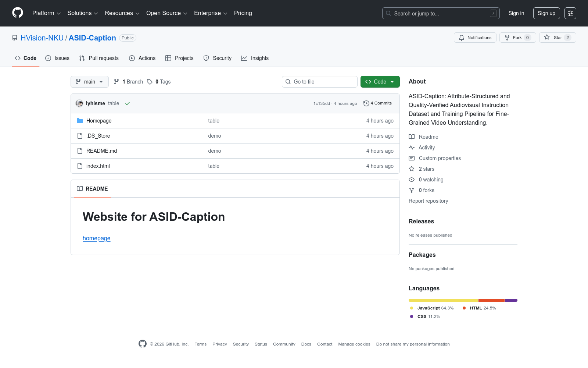The height and width of the screenshot is (368, 588).
Task: Fork this repository
Action: point(517,38)
